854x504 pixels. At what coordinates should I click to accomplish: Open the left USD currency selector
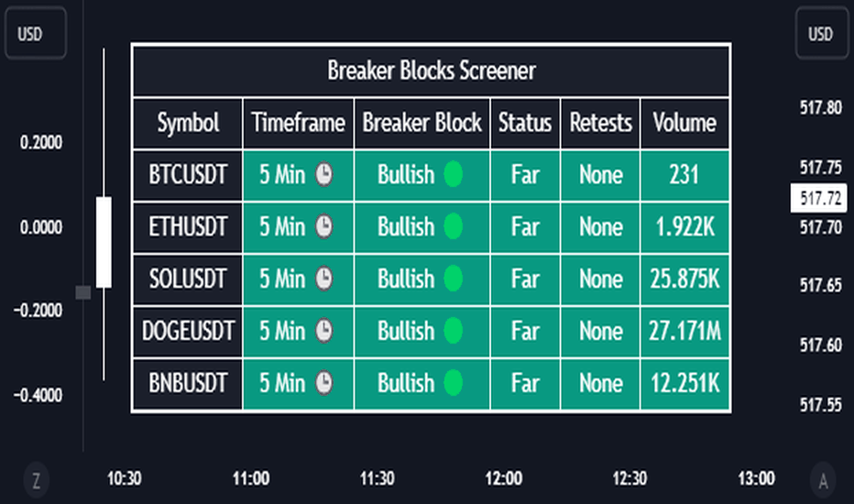pyautogui.click(x=36, y=34)
